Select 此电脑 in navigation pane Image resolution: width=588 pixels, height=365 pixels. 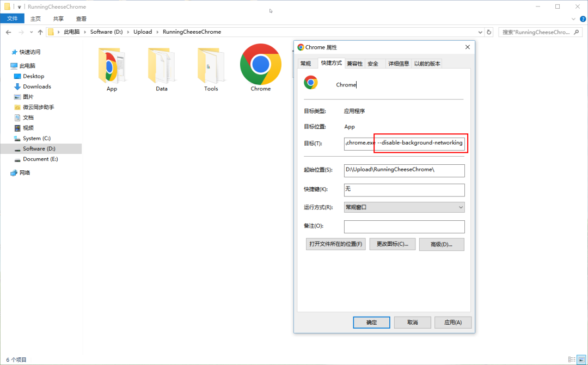pyautogui.click(x=27, y=66)
